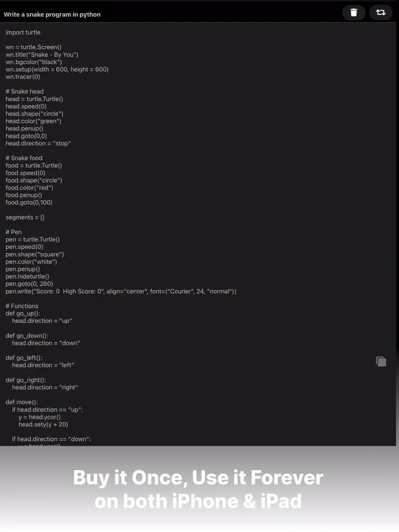Screen dimensions: 399x532
Task: Click the "import turtle" line
Action: point(23,32)
